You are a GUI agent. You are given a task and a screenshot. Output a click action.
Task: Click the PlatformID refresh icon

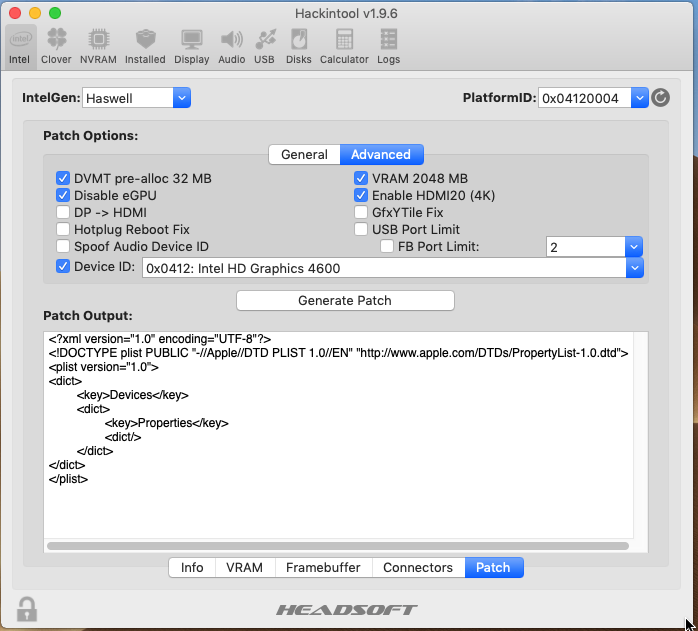pyautogui.click(x=661, y=98)
